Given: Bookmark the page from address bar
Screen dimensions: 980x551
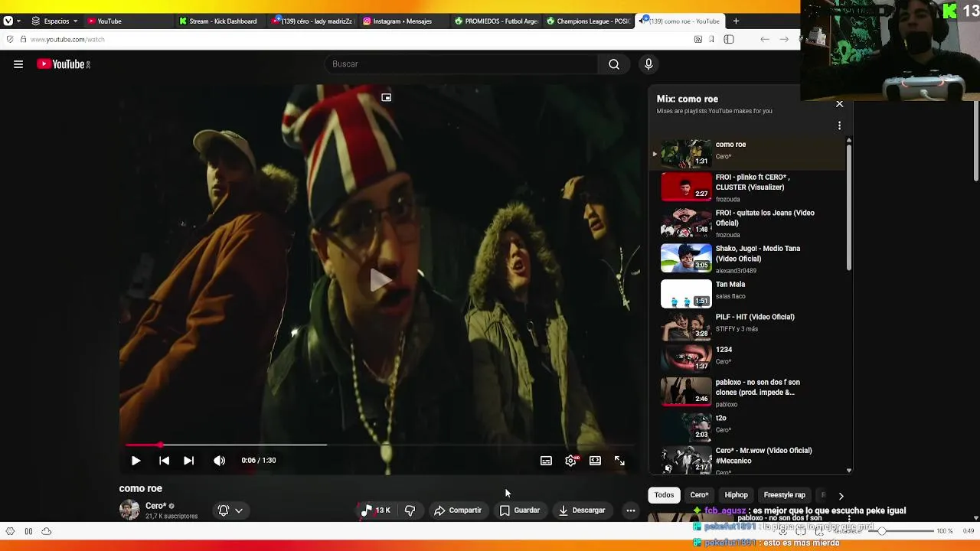Looking at the screenshot, I should click(711, 40).
